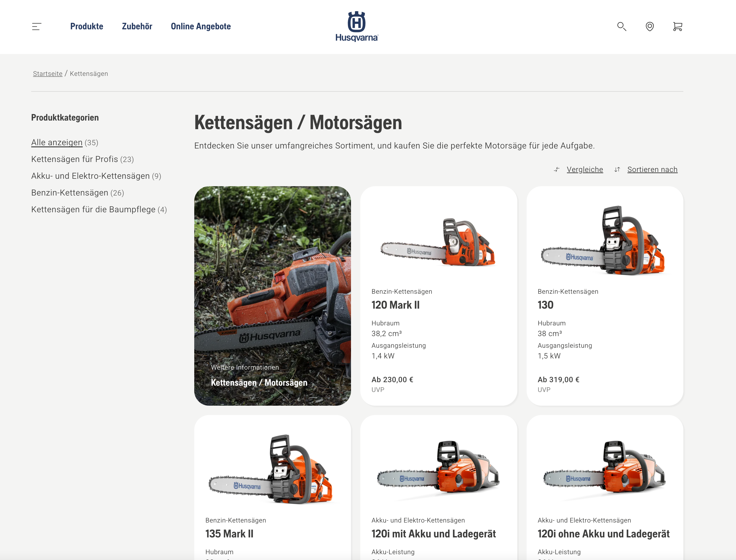
Task: Click the Ab 230,00 € price
Action: [x=392, y=380]
